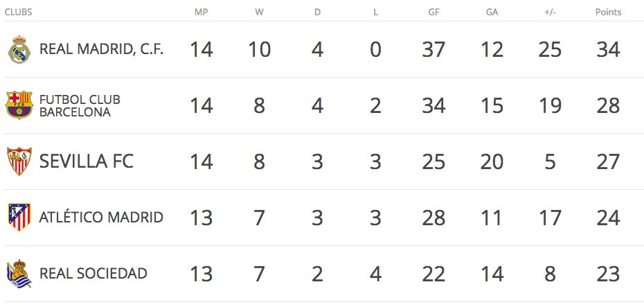Image resolution: width=644 pixels, height=307 pixels.
Task: Select the REAL SOCIEDAD team name
Action: 93,274
